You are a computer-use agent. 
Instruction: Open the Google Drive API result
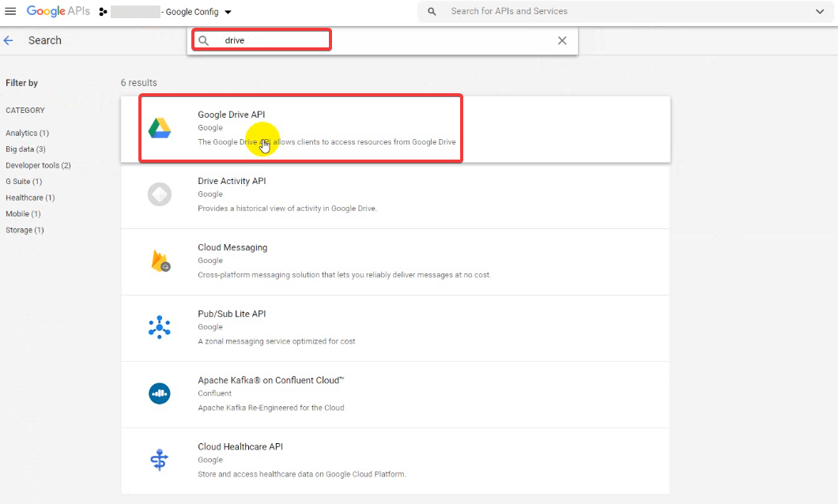[x=231, y=115]
